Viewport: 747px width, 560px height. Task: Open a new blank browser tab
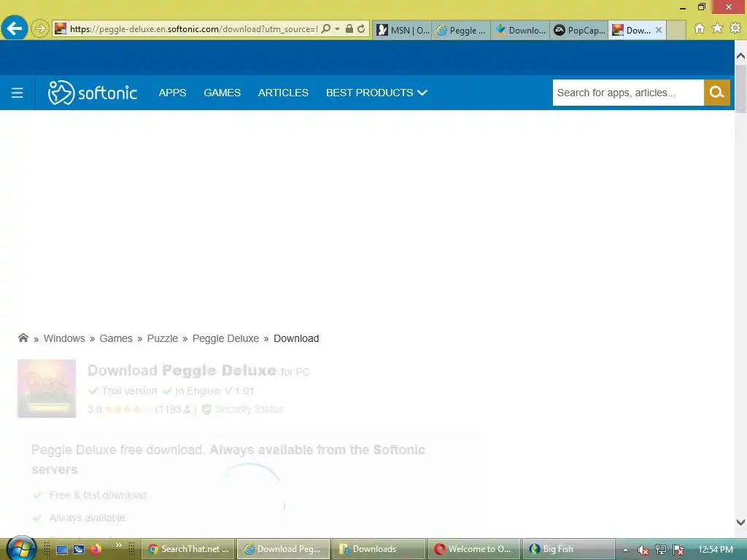[676, 30]
